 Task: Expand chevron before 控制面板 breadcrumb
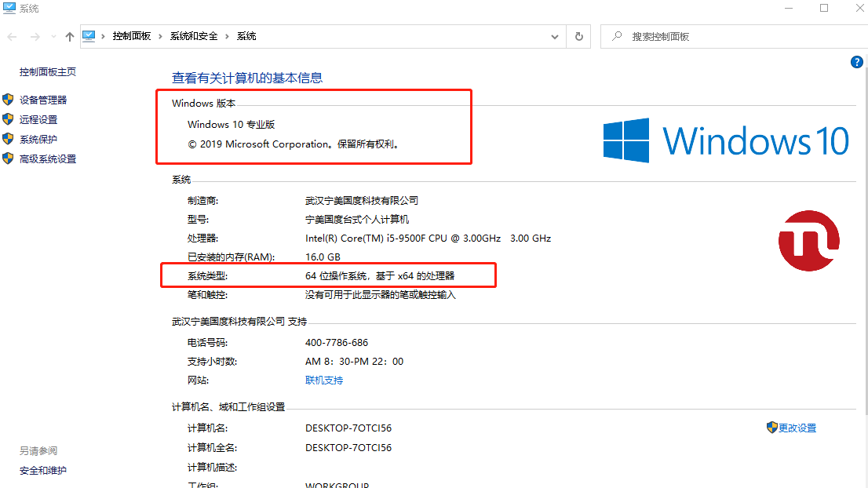click(x=103, y=37)
